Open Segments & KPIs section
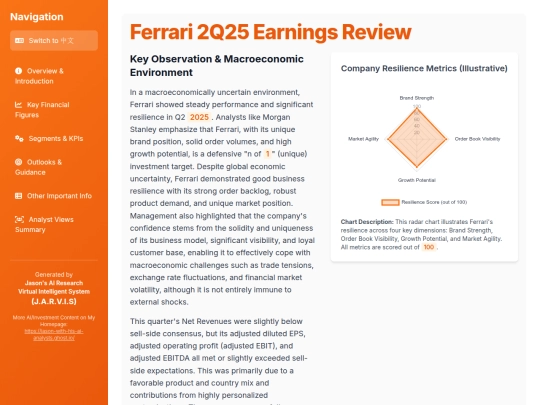The width and height of the screenshot is (540, 405). (54, 138)
